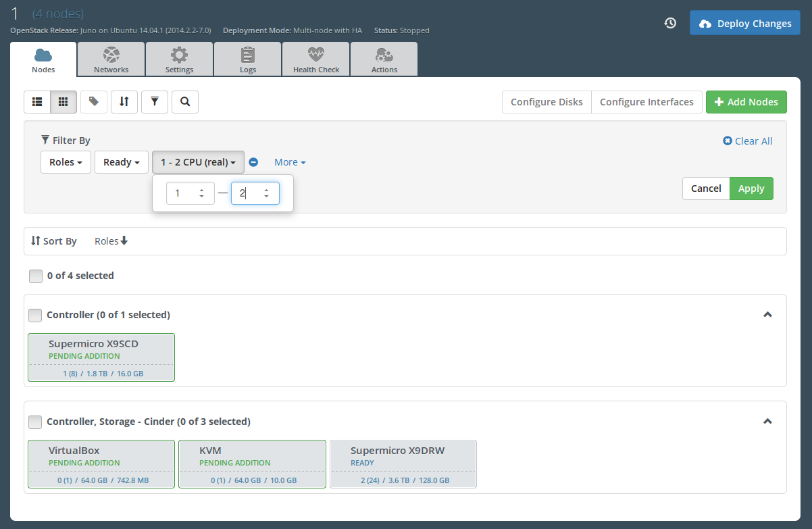Select the grid view icon
This screenshot has height=529, width=812.
click(x=64, y=102)
